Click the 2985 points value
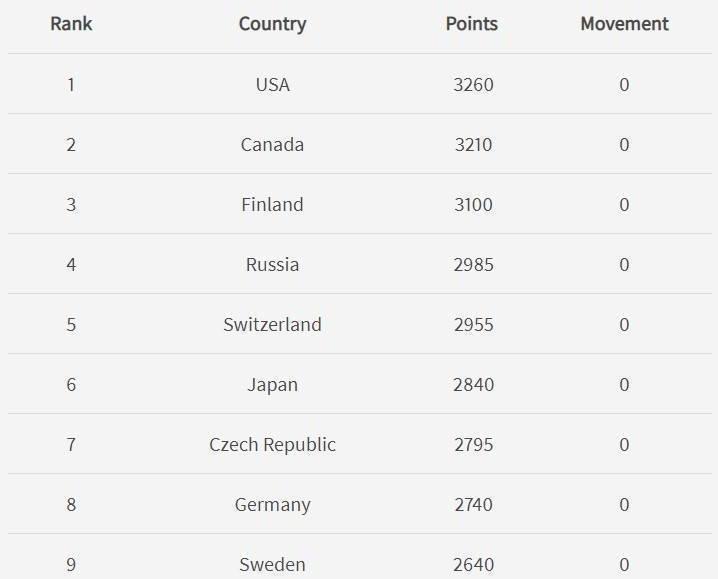 click(473, 265)
